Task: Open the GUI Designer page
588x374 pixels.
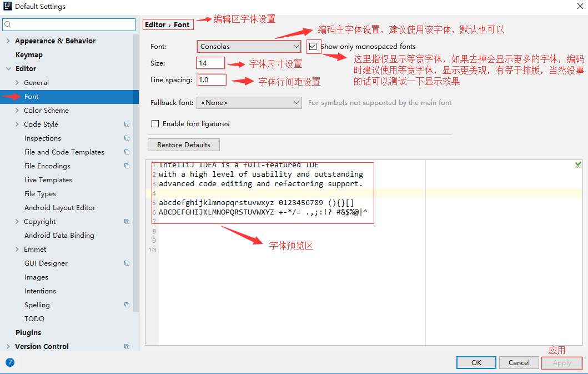Action: click(x=46, y=263)
